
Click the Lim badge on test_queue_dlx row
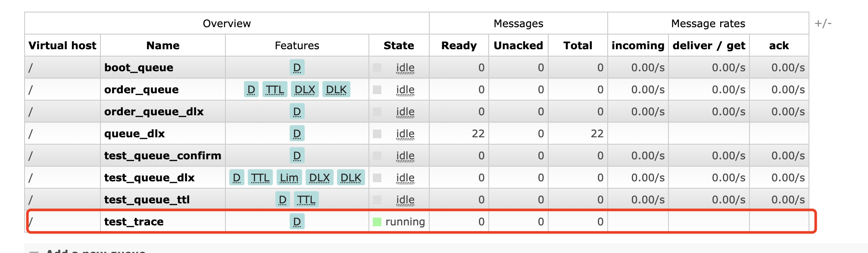pyautogui.click(x=289, y=178)
